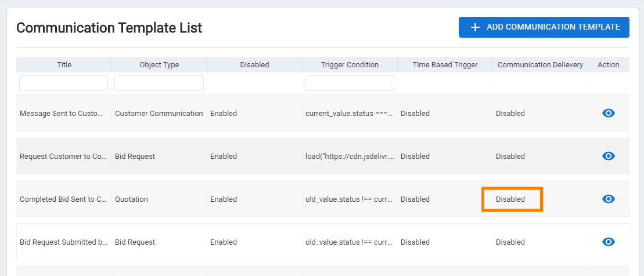View the Message Sent to Customer template
The image size is (644, 276).
click(x=608, y=113)
